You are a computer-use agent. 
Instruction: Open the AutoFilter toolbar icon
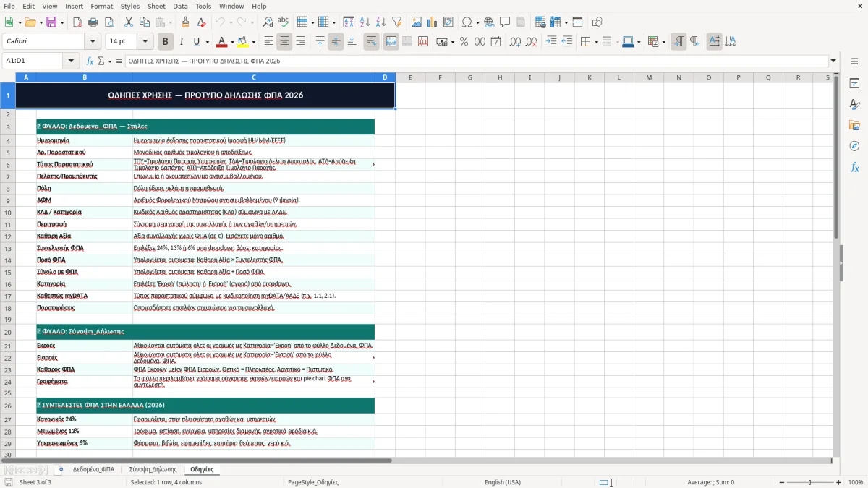tap(396, 22)
